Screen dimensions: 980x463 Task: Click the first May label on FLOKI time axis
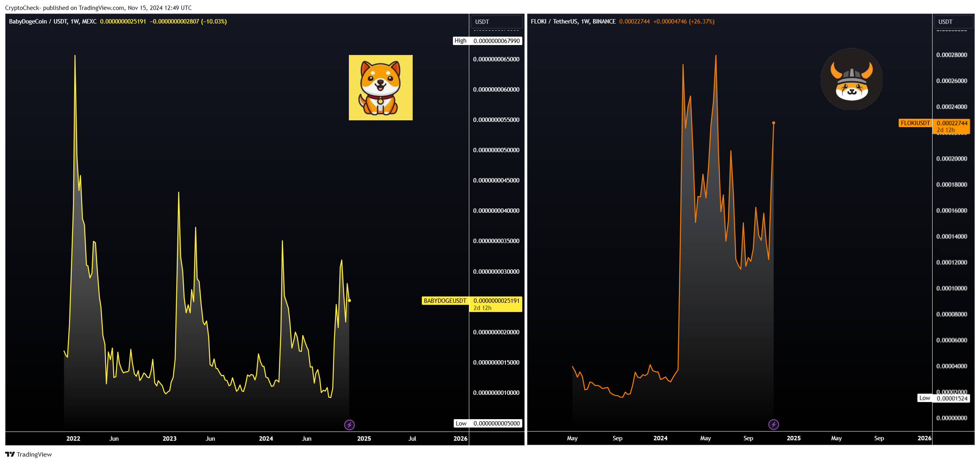572,438
